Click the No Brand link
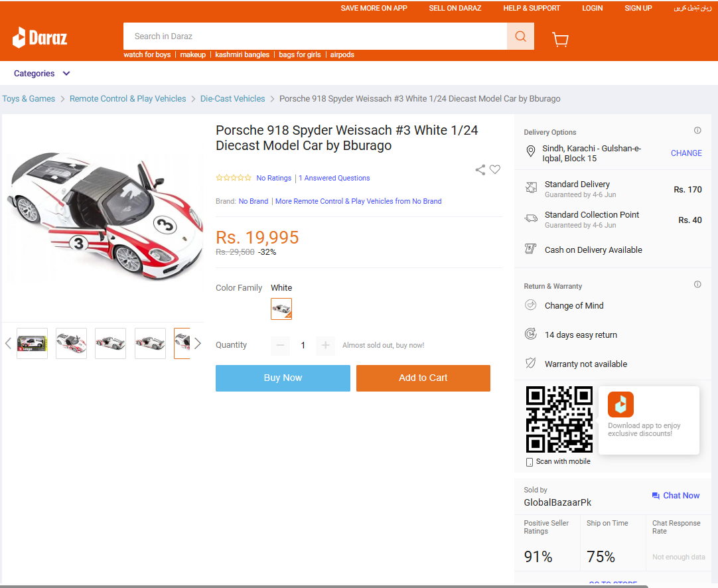Viewport: 718px width, 588px height. 253,201
